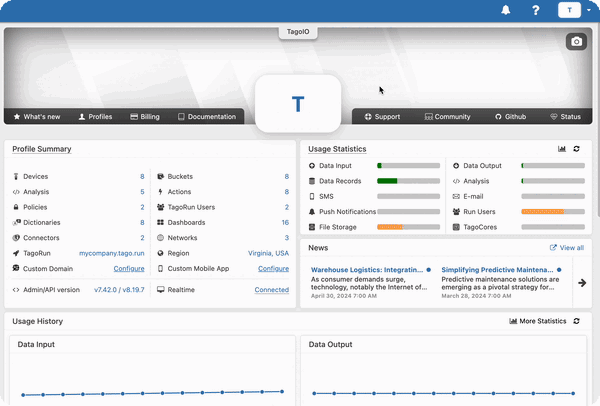Click the Data Input usage bar
This screenshot has width=600, height=406.
(x=409, y=166)
